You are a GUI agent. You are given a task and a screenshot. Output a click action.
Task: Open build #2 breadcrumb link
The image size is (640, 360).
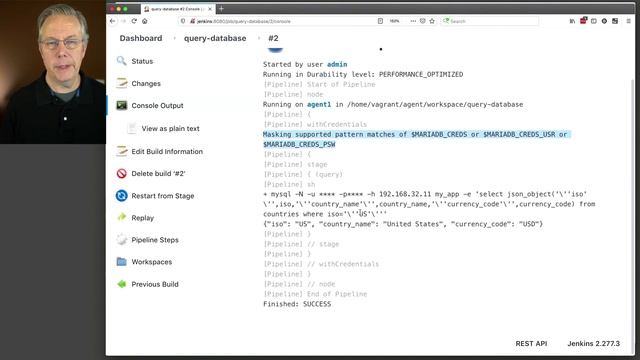[273, 38]
